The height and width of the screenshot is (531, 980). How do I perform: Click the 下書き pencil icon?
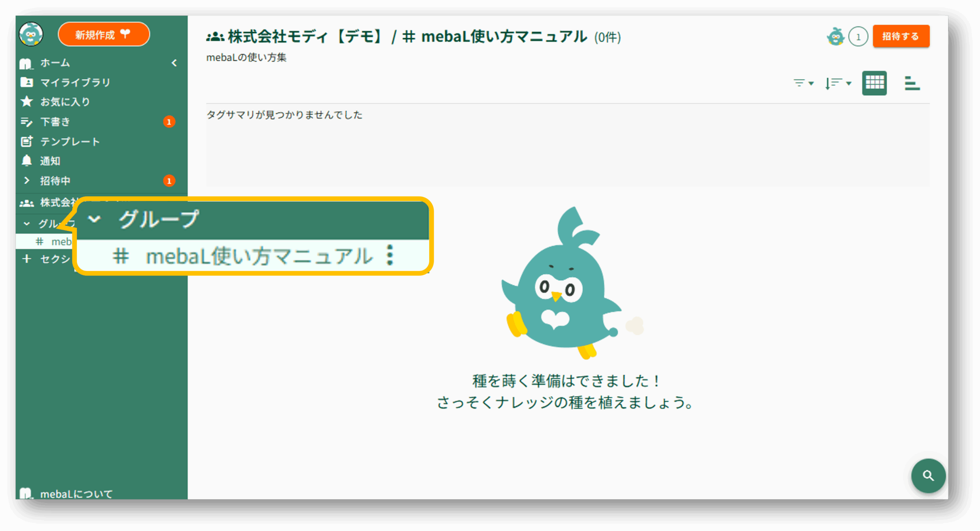26,122
